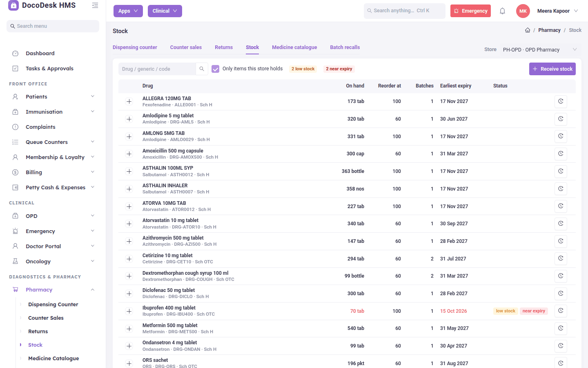
Task: Expand the Amlodipine 5 mg tablet row
Action: (x=129, y=119)
